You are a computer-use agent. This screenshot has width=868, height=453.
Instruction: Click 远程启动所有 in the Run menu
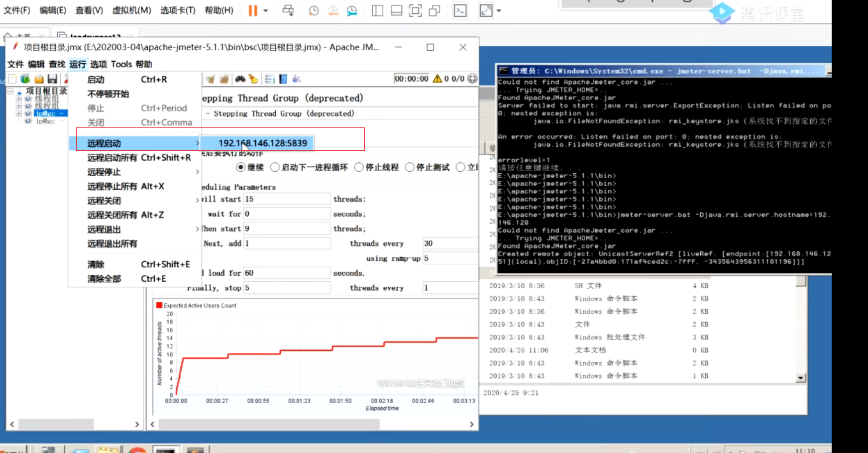(x=134, y=157)
